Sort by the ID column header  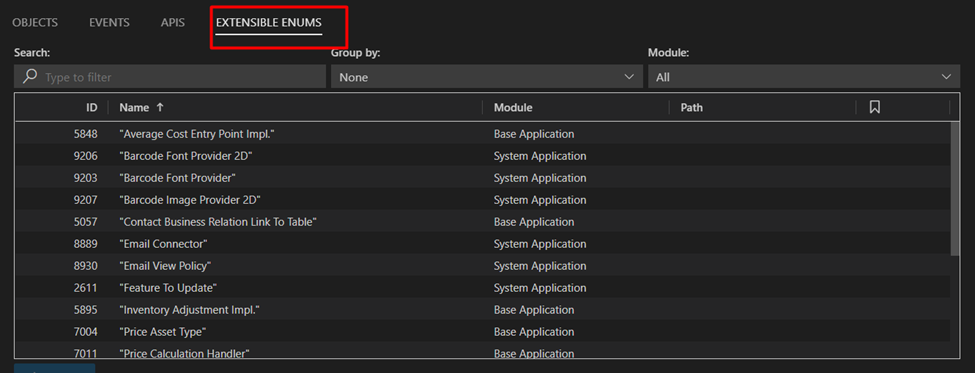[x=92, y=108]
